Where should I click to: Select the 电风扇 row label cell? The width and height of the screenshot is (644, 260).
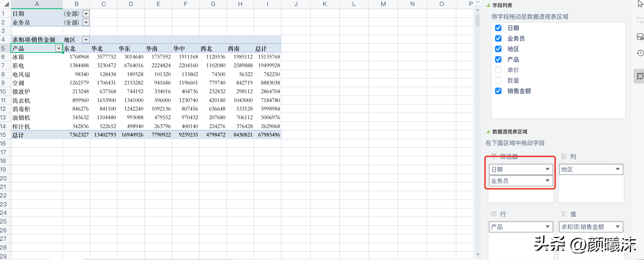click(37, 74)
